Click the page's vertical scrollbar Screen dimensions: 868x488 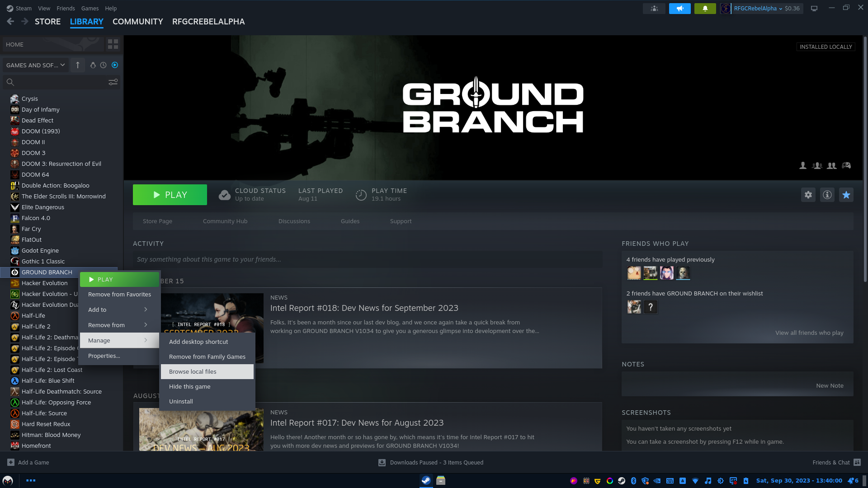865,158
